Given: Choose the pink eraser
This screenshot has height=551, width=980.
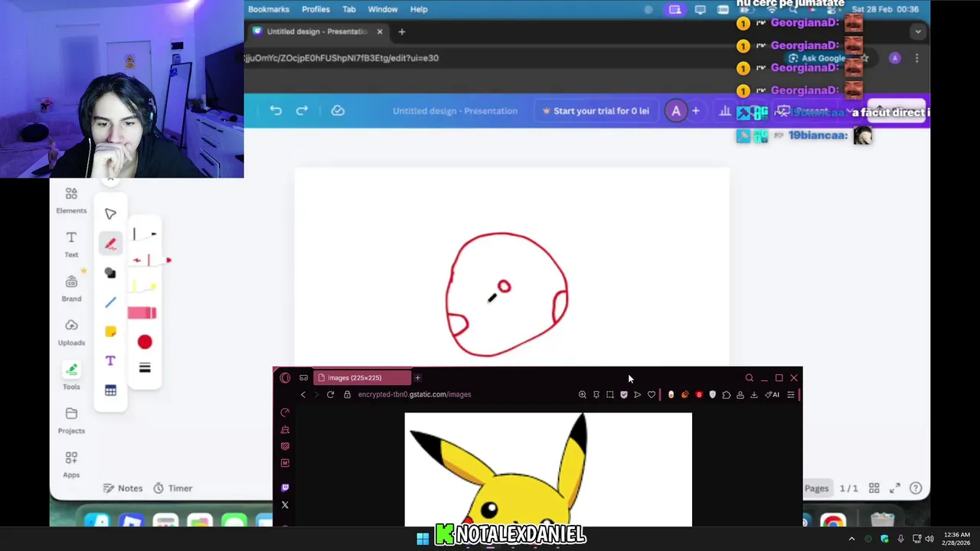Looking at the screenshot, I should pyautogui.click(x=142, y=313).
